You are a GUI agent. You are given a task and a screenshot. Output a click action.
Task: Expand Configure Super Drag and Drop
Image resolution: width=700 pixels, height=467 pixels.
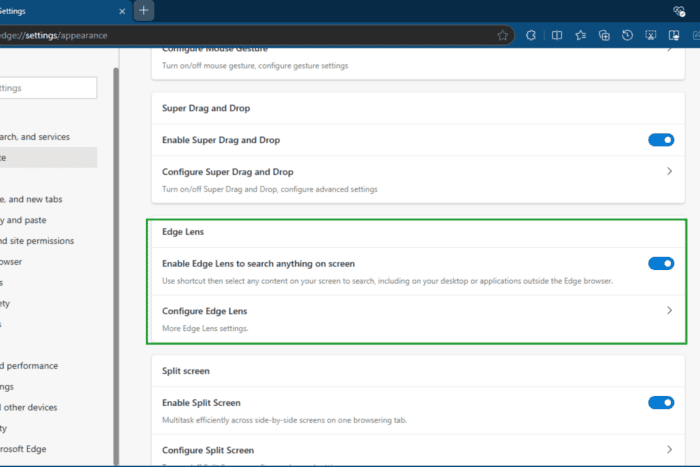[x=669, y=171]
